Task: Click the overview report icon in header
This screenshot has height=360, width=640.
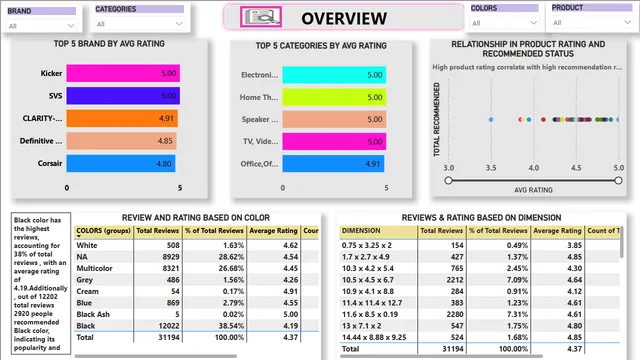Action: [261, 17]
